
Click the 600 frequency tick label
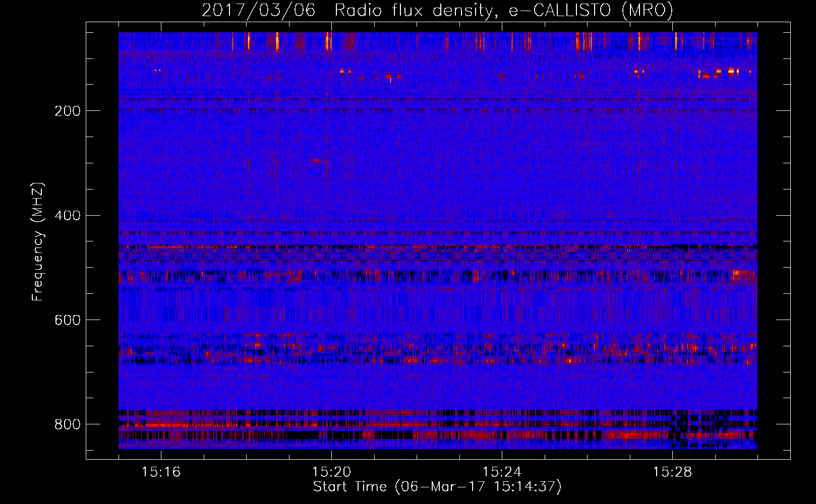point(68,320)
